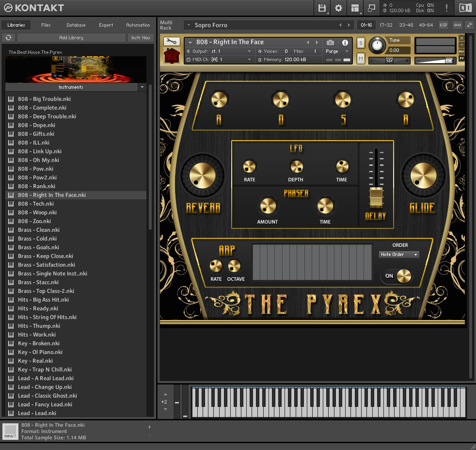Click the large Reverb knob
476x450 pixels.
[203, 176]
